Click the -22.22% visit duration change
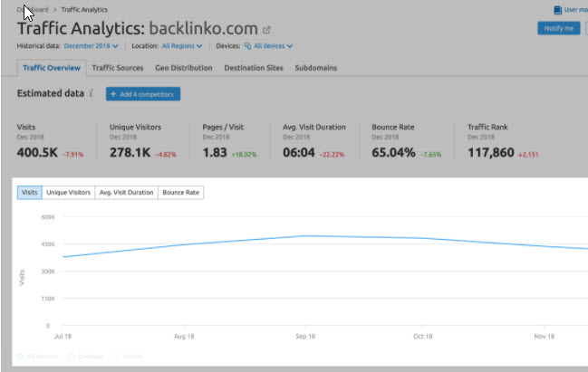Screen dimensions: 588x372 (x=332, y=155)
